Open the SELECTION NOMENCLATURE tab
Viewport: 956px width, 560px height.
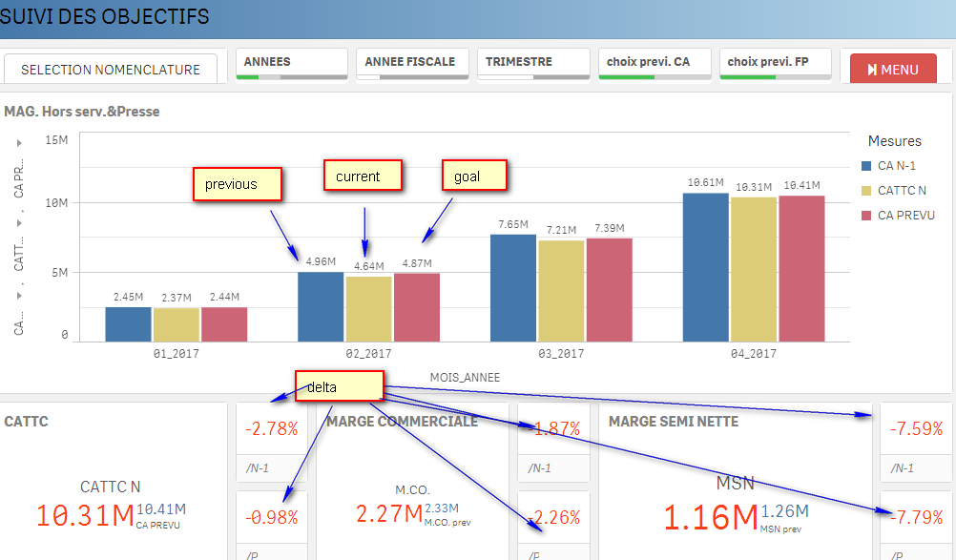[111, 70]
